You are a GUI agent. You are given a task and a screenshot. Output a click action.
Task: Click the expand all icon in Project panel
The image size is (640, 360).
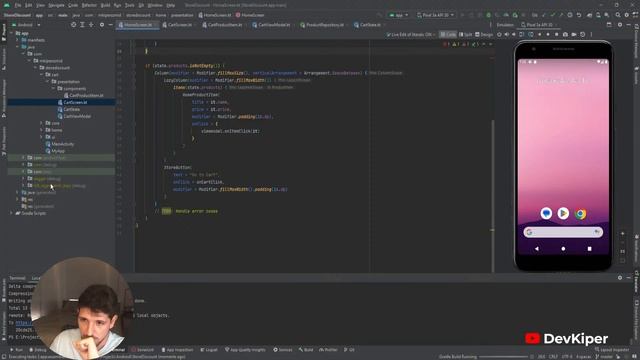pos(82,25)
